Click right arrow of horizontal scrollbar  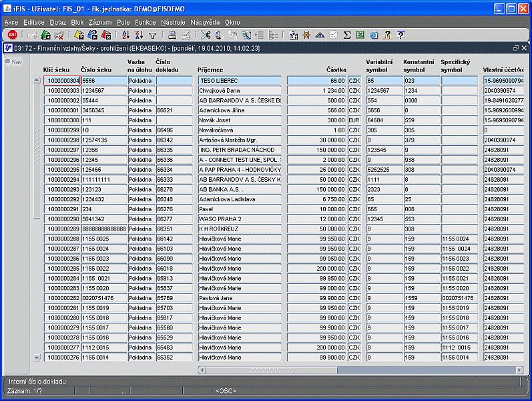point(519,370)
